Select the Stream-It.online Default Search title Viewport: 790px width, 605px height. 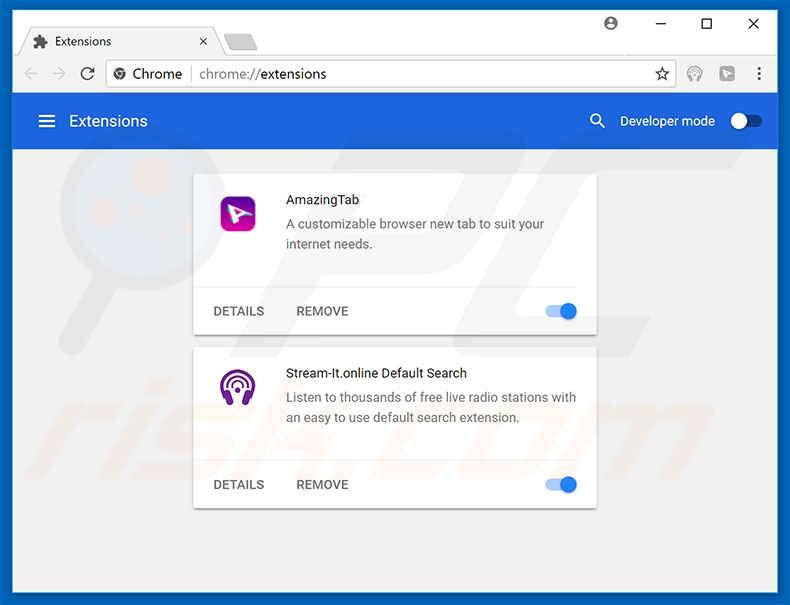[x=376, y=373]
